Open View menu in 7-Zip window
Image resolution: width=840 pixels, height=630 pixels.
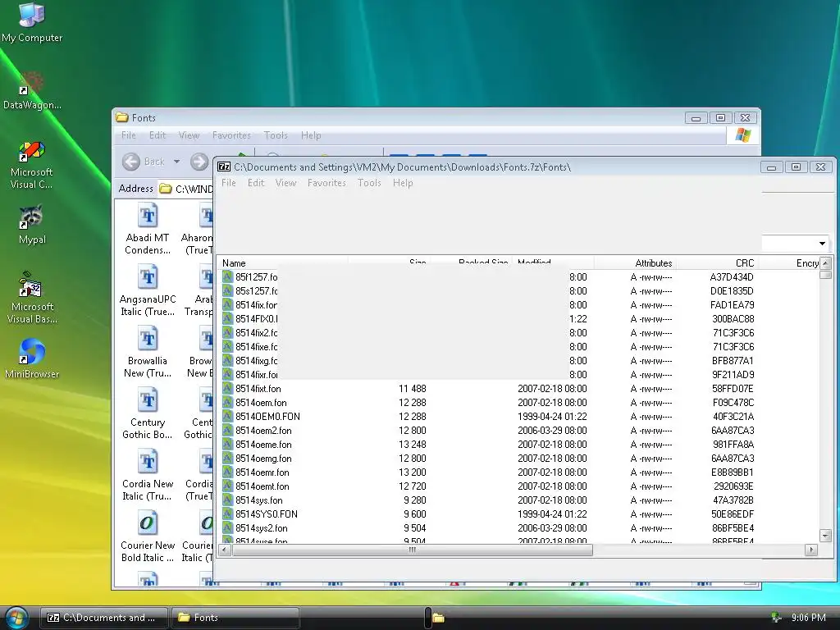coord(285,183)
